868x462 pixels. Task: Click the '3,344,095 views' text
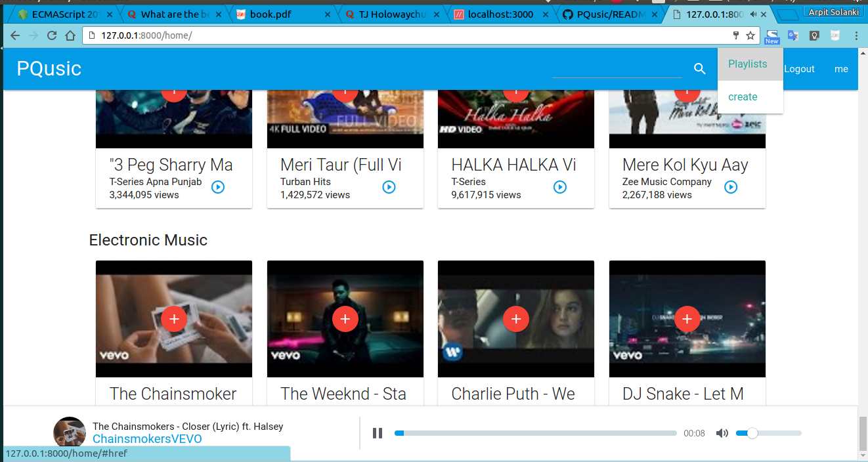(144, 195)
